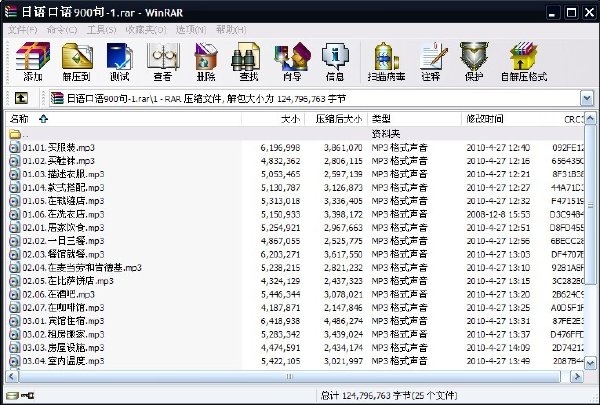Open the 工具(S) menu
Viewport: 600px width, 405px height.
[x=101, y=29]
